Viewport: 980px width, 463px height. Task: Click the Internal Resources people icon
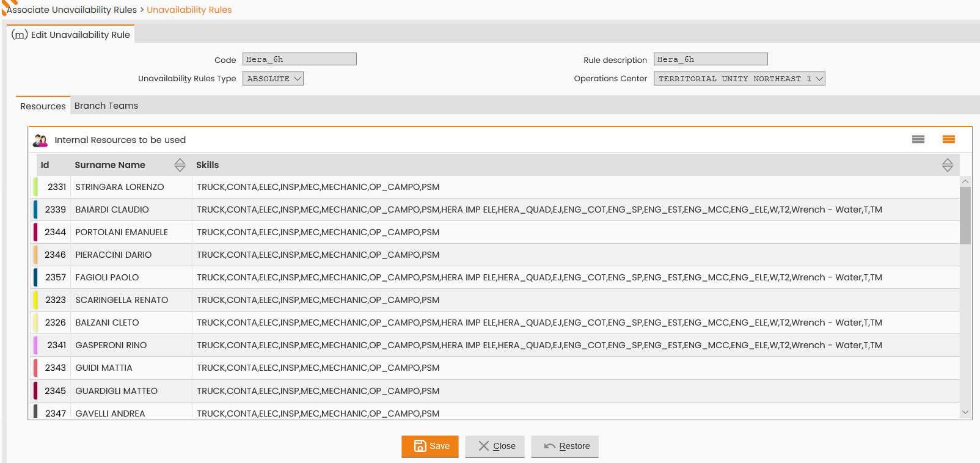(40, 140)
